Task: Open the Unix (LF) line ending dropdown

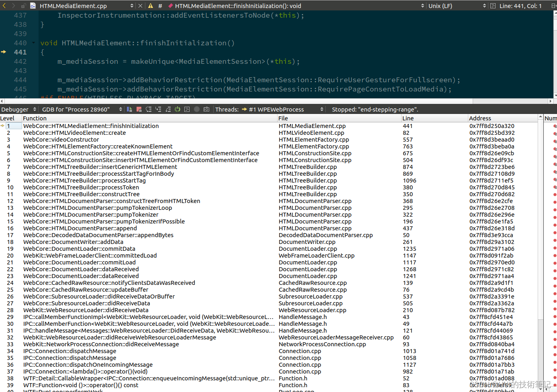Action: tap(457, 6)
